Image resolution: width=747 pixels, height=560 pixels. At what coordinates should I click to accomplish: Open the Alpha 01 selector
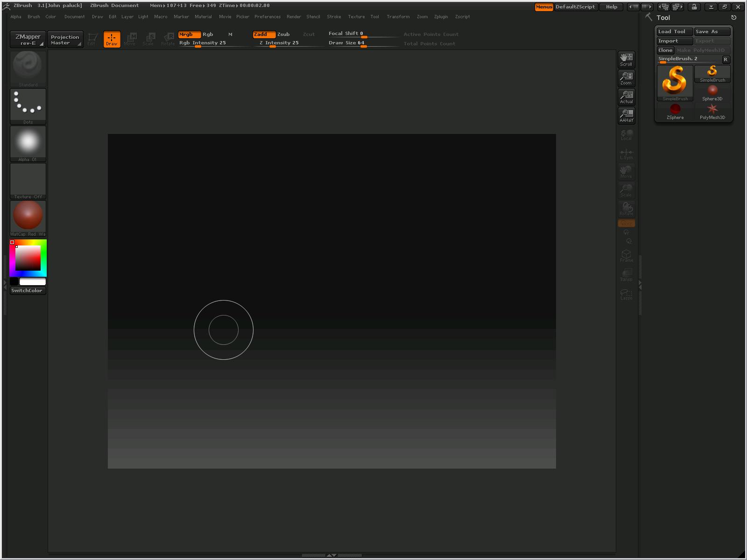point(28,142)
